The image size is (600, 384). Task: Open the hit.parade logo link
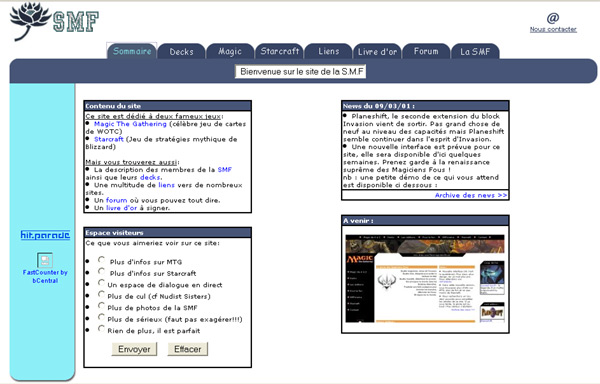click(x=45, y=235)
